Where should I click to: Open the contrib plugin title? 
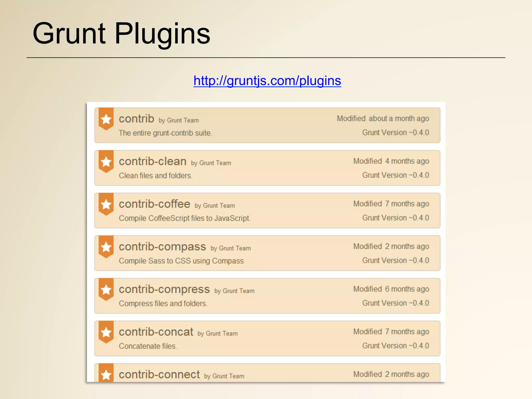point(137,119)
